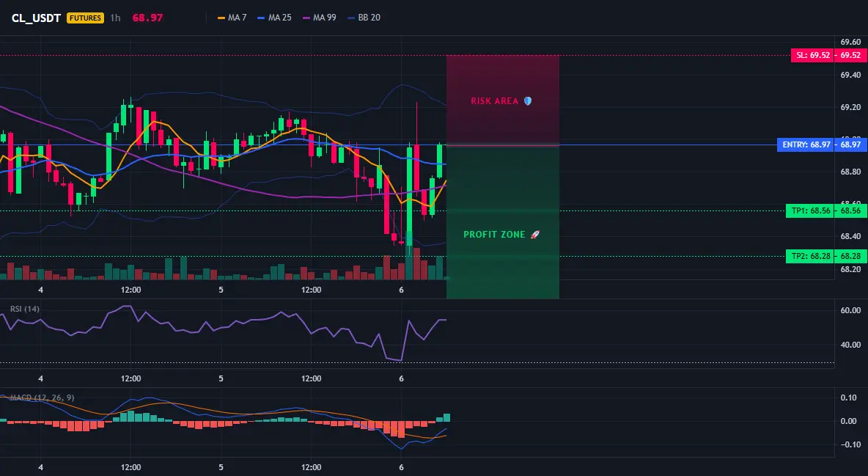Image resolution: width=868 pixels, height=476 pixels.
Task: Click the CL_USDT symbol name
Action: (x=36, y=18)
